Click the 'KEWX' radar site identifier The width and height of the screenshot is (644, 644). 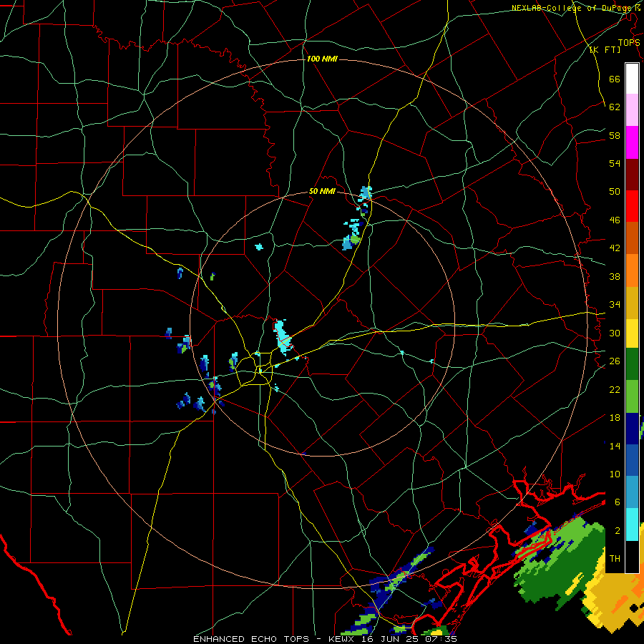343,639
